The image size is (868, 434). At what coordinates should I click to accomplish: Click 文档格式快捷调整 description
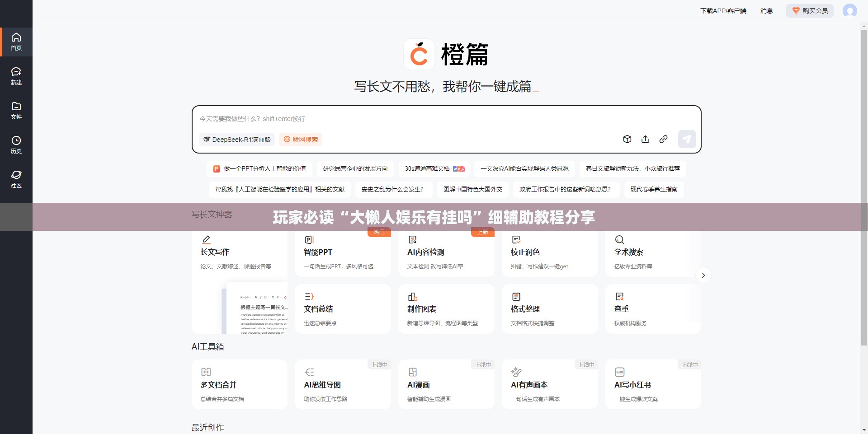(x=532, y=323)
